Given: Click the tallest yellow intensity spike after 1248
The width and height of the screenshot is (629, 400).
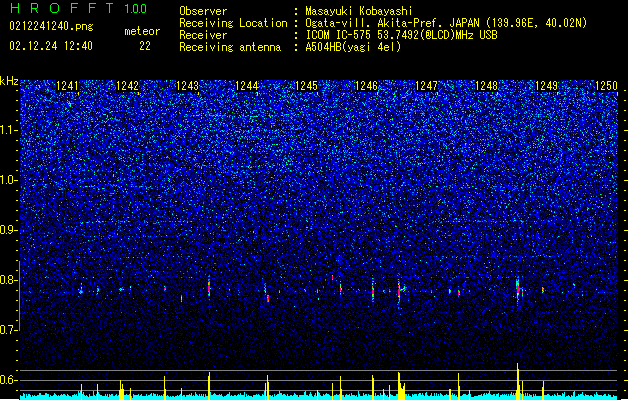Looking at the screenshot, I should click(x=517, y=381).
